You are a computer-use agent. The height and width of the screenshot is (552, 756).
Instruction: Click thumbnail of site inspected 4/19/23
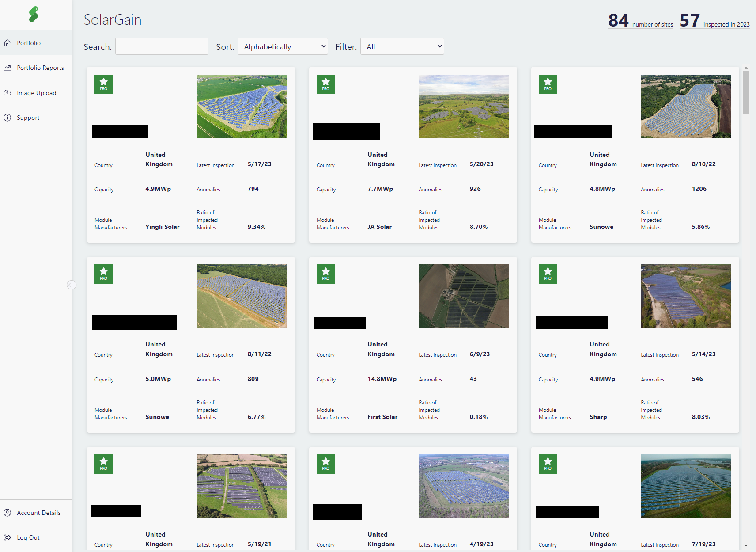464,486
